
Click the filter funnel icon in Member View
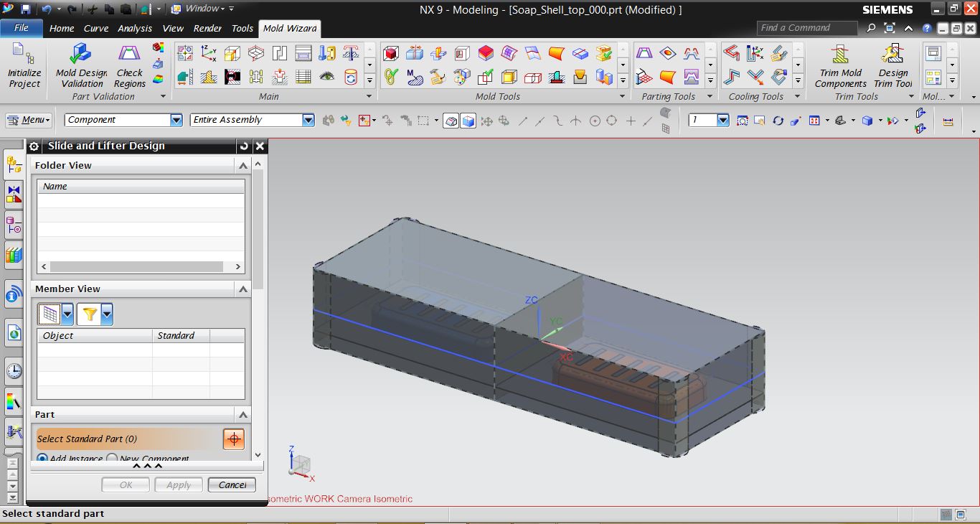tap(89, 314)
